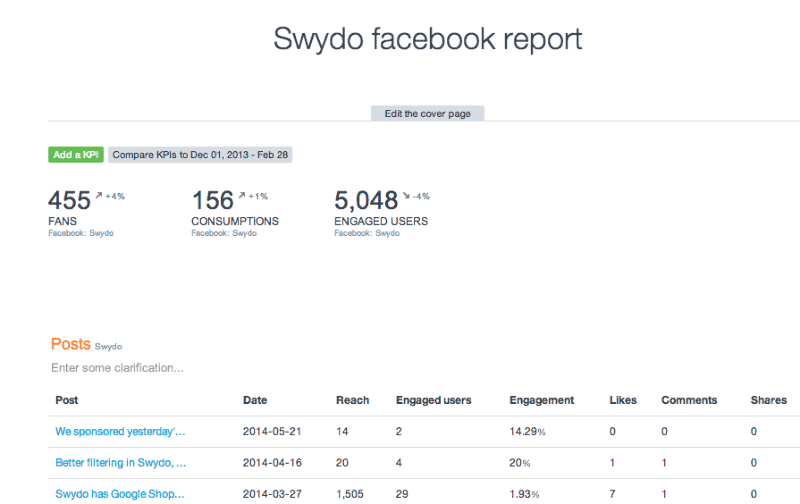Viewport: 800px width, 504px height.
Task: Select the 156 Consumptions KPI value
Action: [213, 200]
